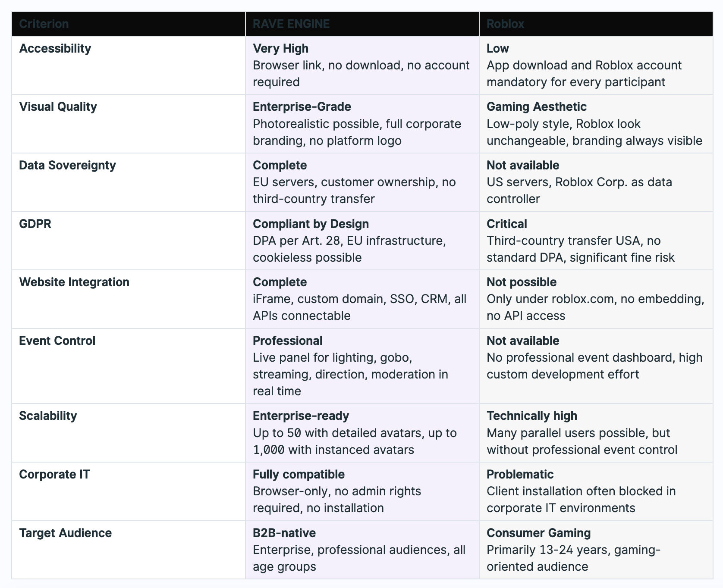Click the Event Control row label
This screenshot has height=588, width=723.
coord(57,341)
